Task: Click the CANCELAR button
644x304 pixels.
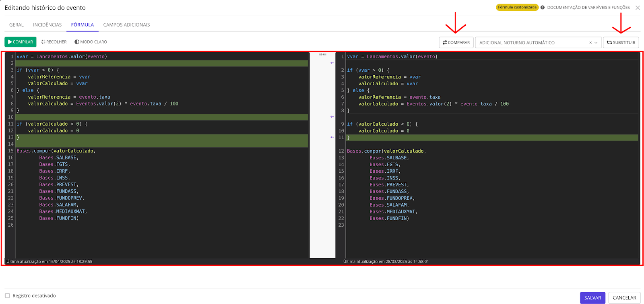Action: (624, 298)
